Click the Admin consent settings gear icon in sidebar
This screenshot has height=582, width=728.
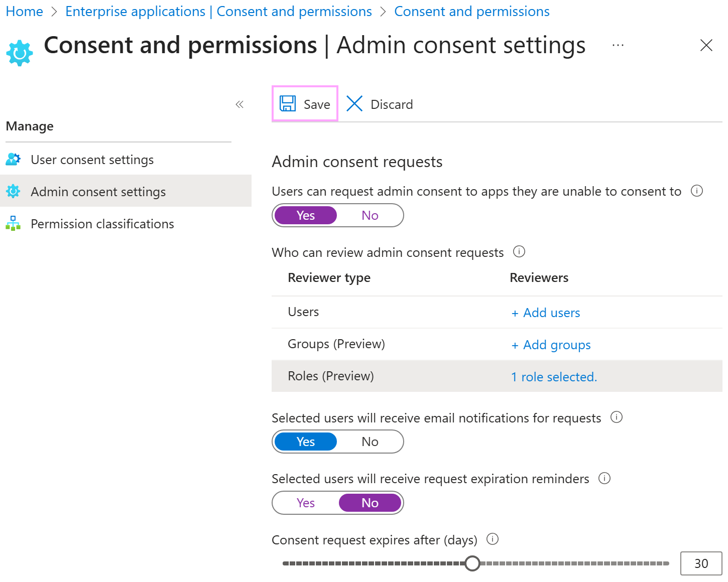point(13,191)
